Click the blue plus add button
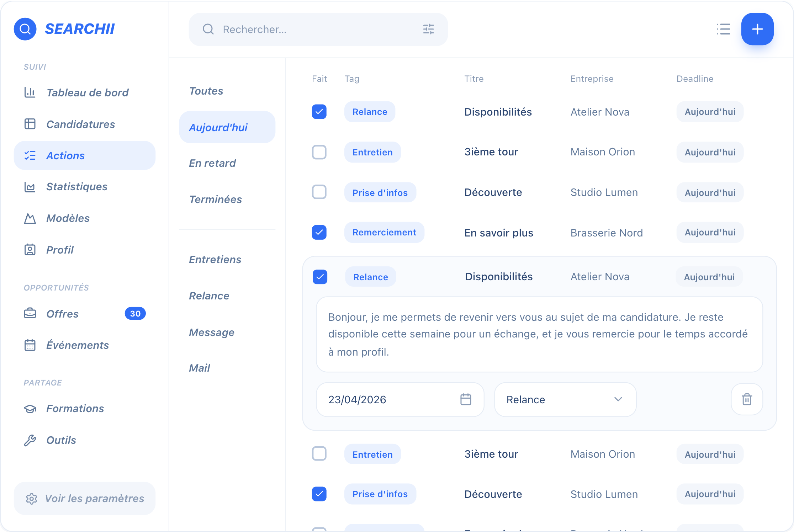This screenshot has height=532, width=794. coord(757,29)
